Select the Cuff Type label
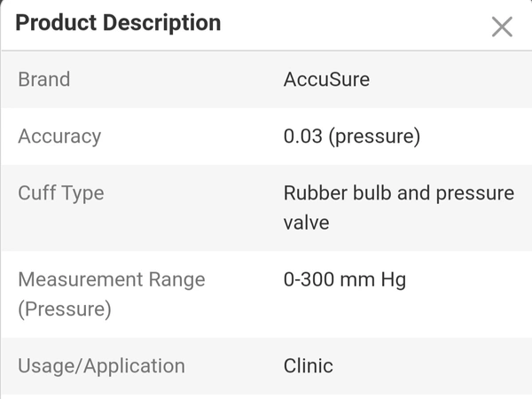This screenshot has width=532, height=399. (x=60, y=192)
